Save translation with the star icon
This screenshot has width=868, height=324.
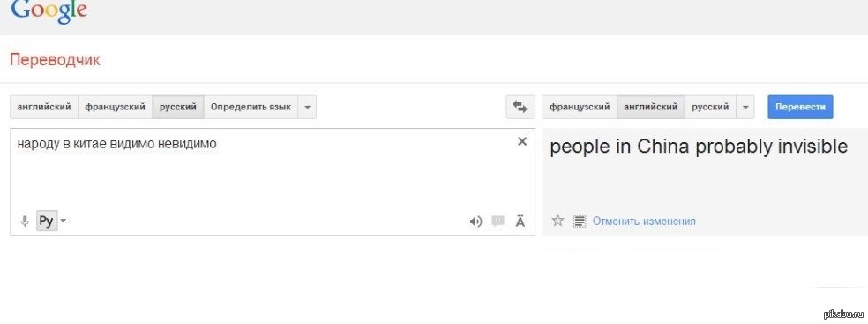point(558,221)
